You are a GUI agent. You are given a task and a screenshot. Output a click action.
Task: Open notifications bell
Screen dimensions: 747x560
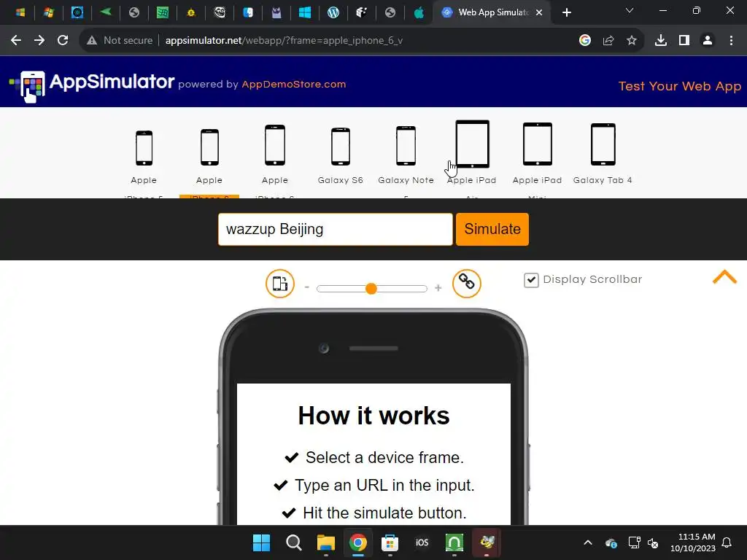727,542
